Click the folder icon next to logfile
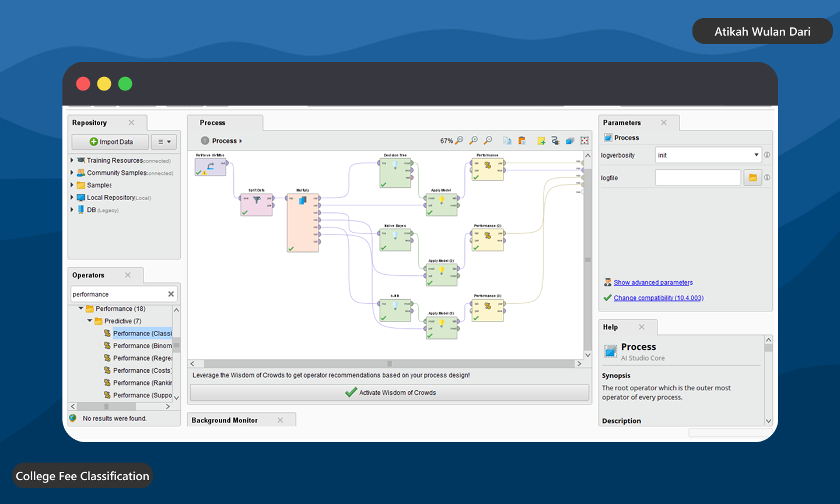The height and width of the screenshot is (504, 840). point(752,178)
